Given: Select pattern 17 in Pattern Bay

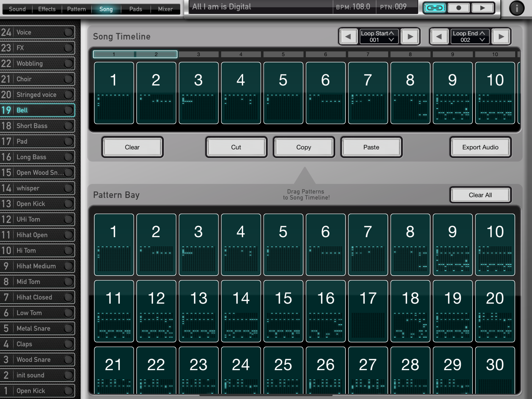Looking at the screenshot, I should [x=368, y=311].
